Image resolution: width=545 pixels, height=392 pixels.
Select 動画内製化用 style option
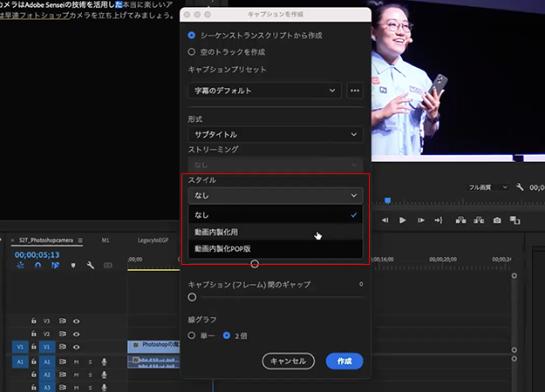click(x=276, y=232)
